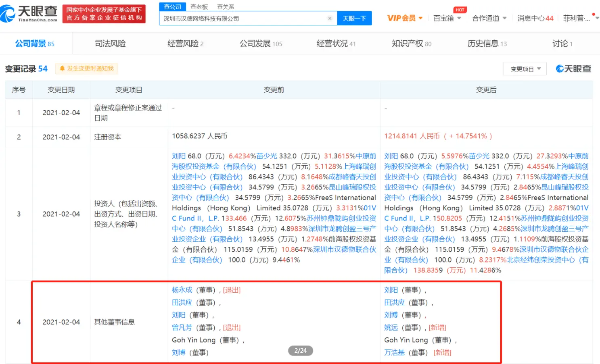600x364 pixels.
Task: Open the 菲利普 user account dropdown
Action: pos(581,18)
